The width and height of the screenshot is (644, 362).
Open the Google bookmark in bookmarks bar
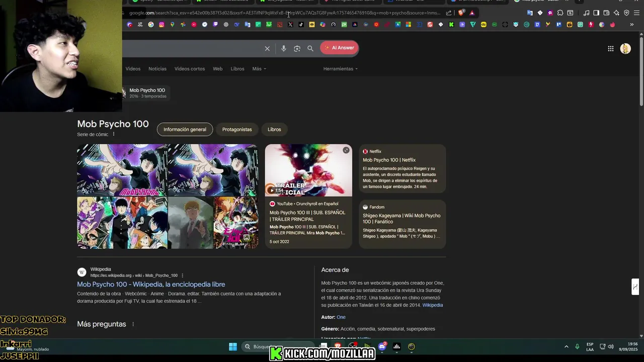tap(151, 25)
